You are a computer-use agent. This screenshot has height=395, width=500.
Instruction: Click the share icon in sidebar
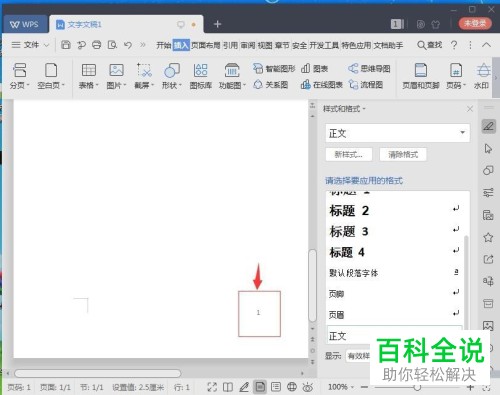(488, 259)
